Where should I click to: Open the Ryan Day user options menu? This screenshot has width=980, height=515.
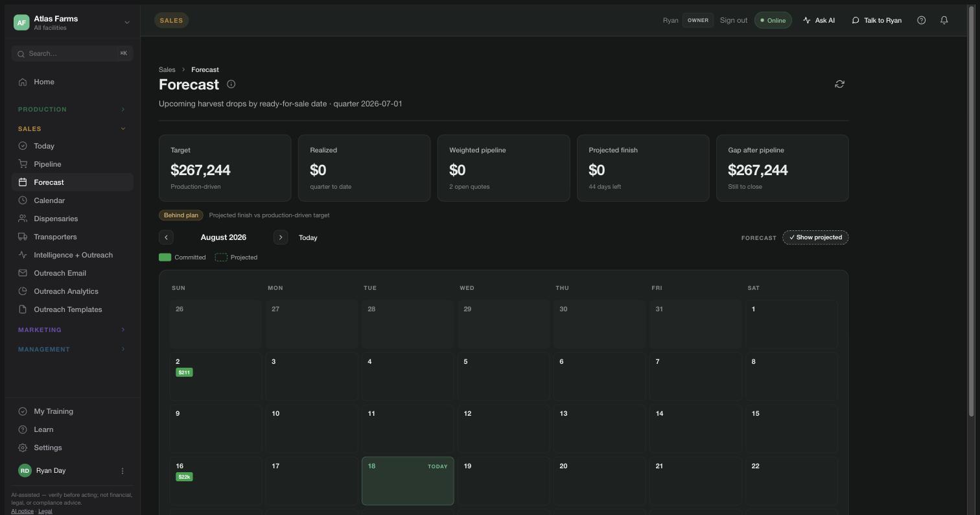click(x=122, y=471)
